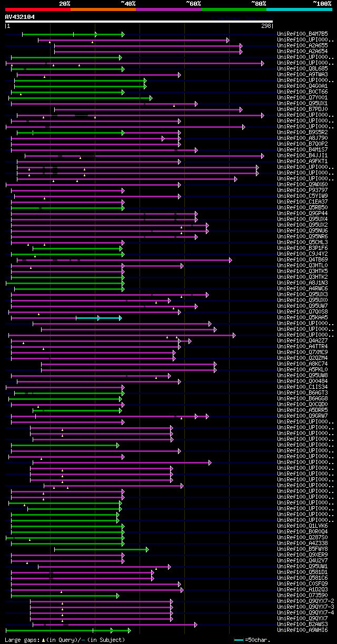This screenshot has height=644, width=337.
Task: Select the UniRef100_Q9QYX7-4 label
Action: coord(305,613)
